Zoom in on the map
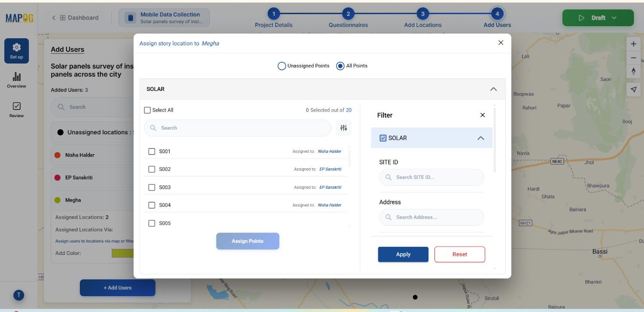Viewport: 644px width, 312px height. pos(634,43)
